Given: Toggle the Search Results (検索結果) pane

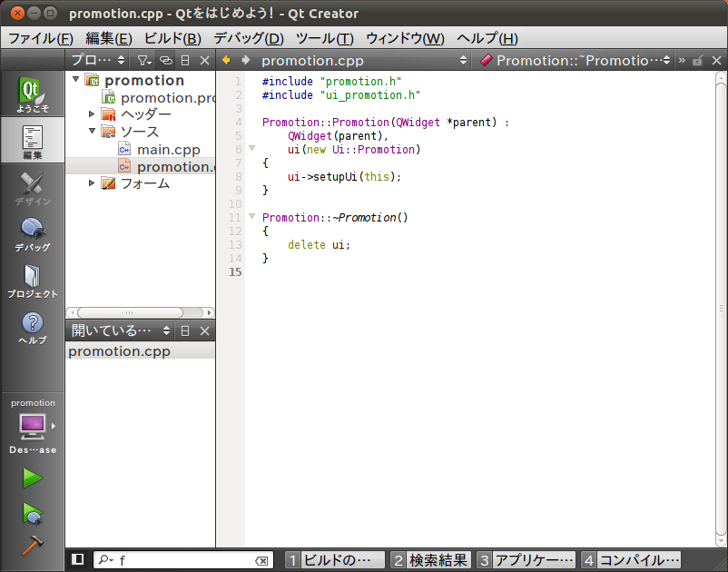Looking at the screenshot, I should tap(431, 560).
